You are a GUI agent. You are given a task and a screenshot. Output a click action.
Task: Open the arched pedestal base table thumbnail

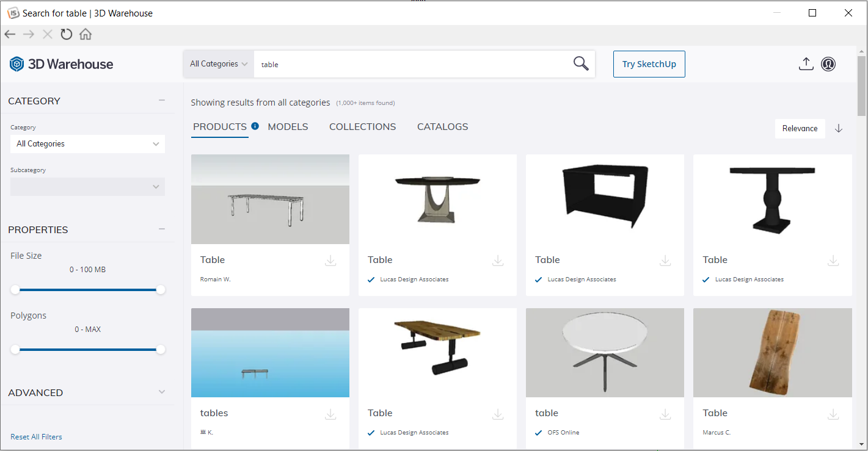coord(437,199)
